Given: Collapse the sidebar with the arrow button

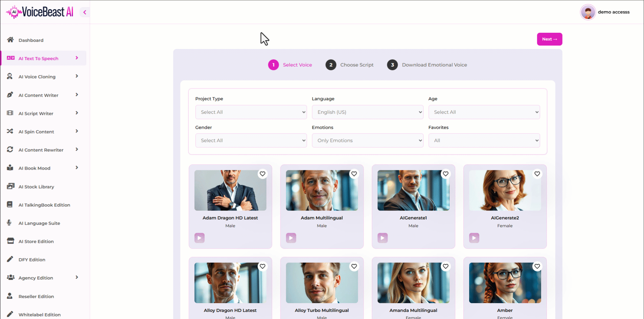Looking at the screenshot, I should click(x=85, y=12).
